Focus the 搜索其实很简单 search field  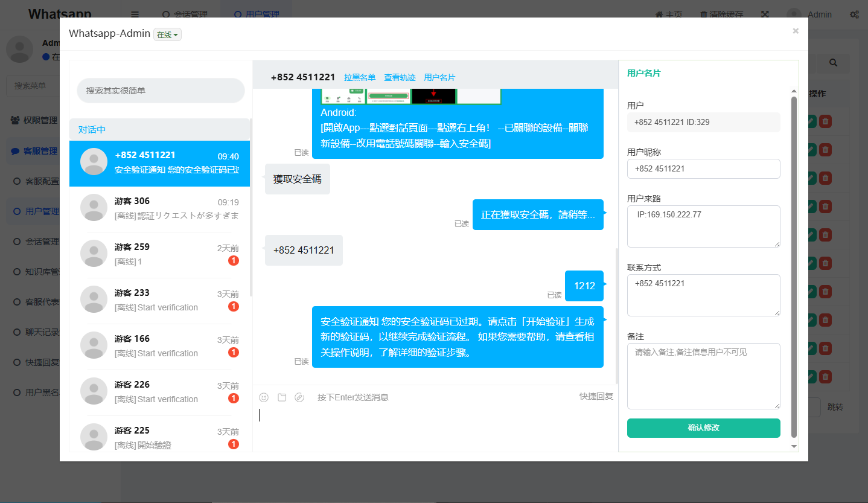coord(161,91)
